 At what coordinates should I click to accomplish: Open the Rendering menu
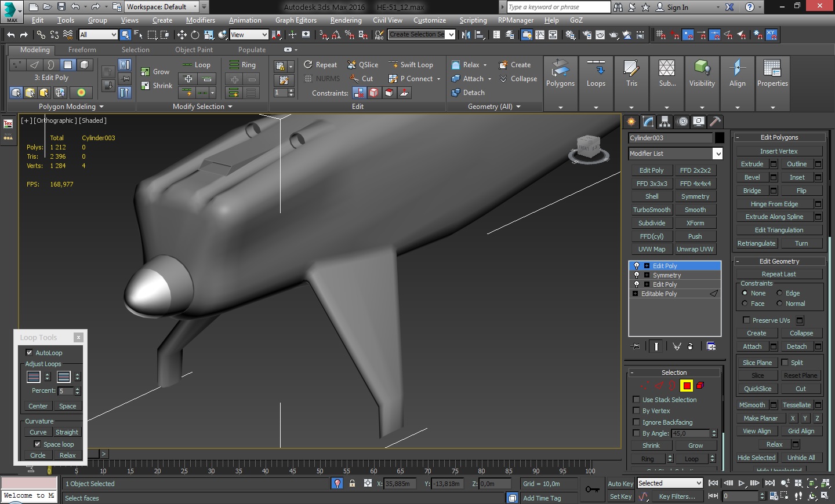(x=346, y=20)
